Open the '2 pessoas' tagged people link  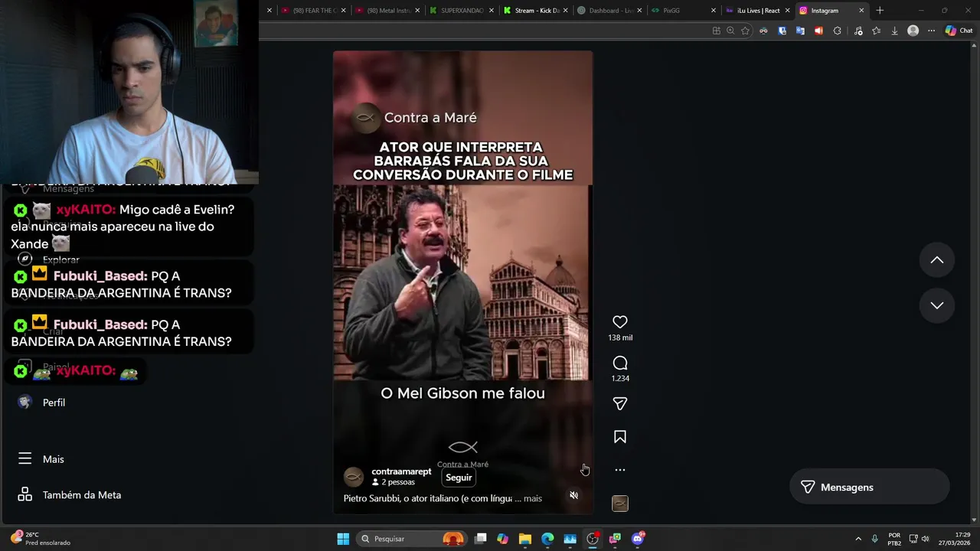coord(394,482)
